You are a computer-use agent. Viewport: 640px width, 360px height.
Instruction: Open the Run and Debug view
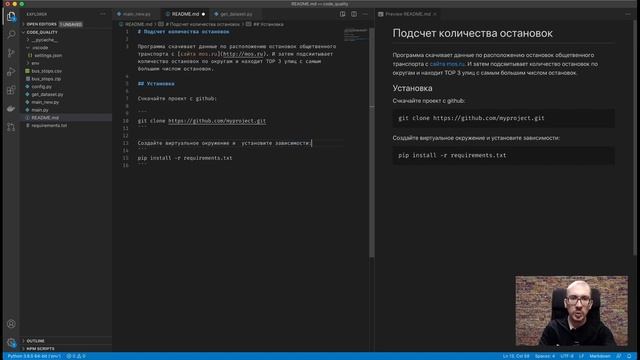(11, 71)
